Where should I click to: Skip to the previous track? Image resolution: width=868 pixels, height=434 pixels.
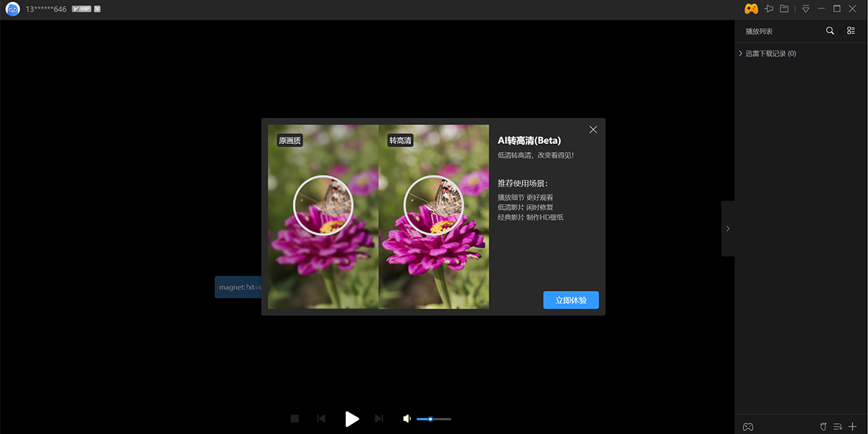[321, 418]
